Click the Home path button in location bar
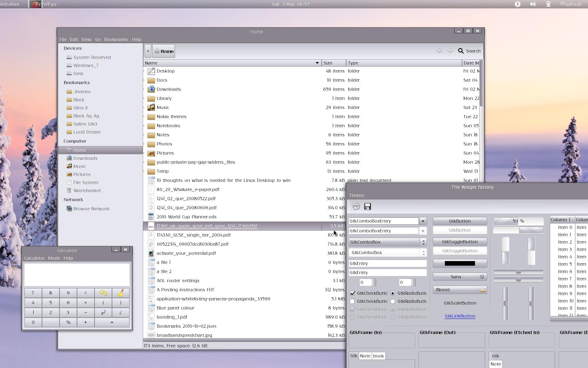 (164, 51)
